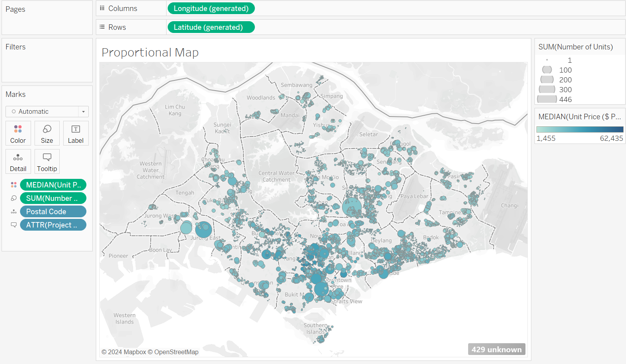Click tooltip icon beside ATTR(Project.. pill
This screenshot has width=626, height=364.
(14, 225)
